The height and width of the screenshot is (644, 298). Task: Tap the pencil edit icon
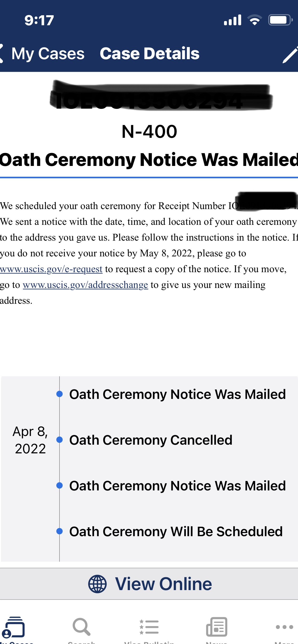290,54
